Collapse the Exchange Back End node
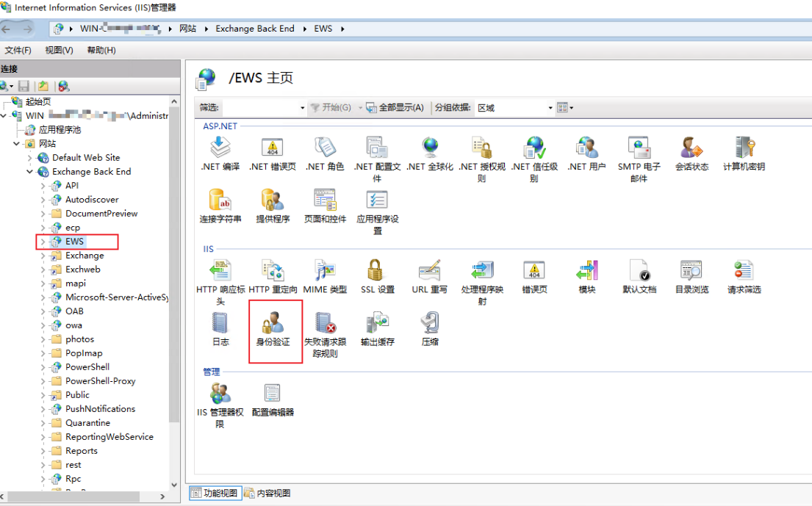This screenshot has width=812, height=506. click(30, 172)
